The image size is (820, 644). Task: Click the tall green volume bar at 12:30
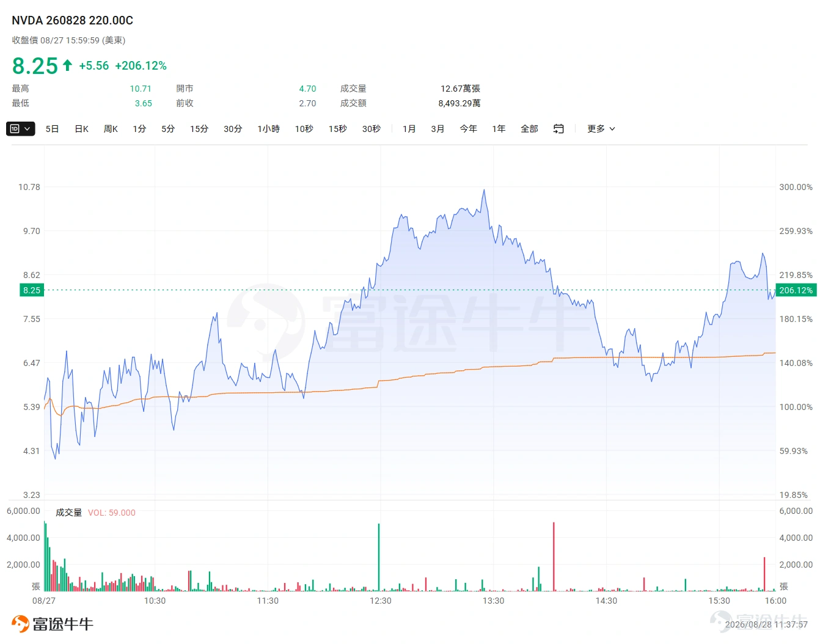(x=379, y=557)
